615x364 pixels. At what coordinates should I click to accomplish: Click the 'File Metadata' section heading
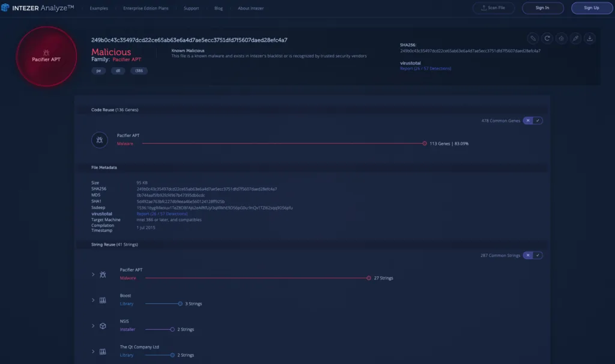click(104, 168)
